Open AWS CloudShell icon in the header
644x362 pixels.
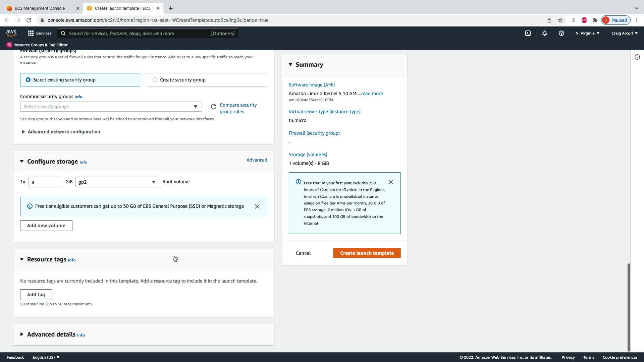(x=528, y=33)
